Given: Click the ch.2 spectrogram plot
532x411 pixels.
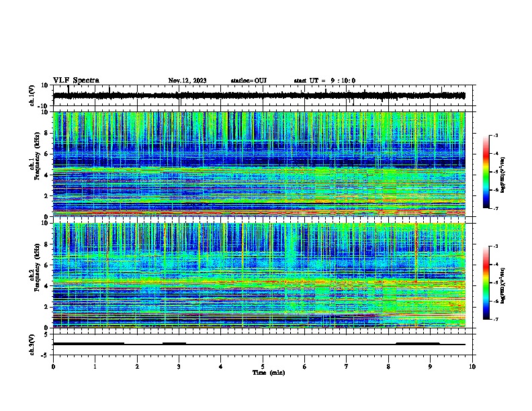Looking at the screenshot, I should click(x=259, y=275).
